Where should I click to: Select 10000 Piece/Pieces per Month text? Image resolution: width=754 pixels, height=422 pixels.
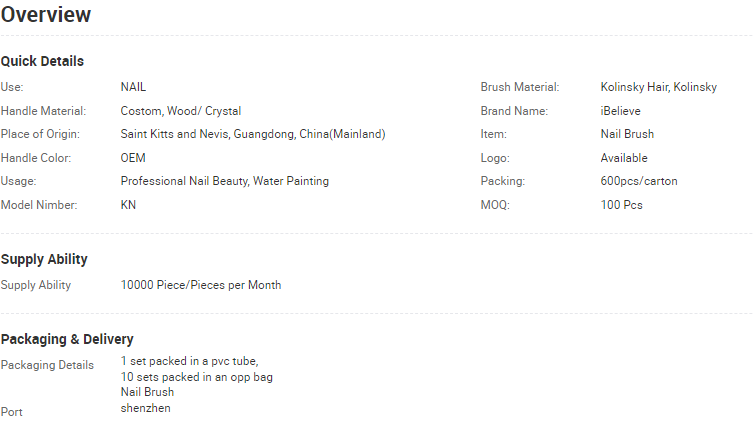point(201,285)
